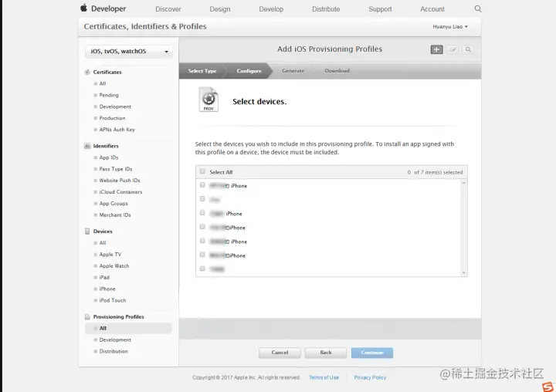Open the Develop menu
The height and width of the screenshot is (392, 556).
[x=271, y=9]
